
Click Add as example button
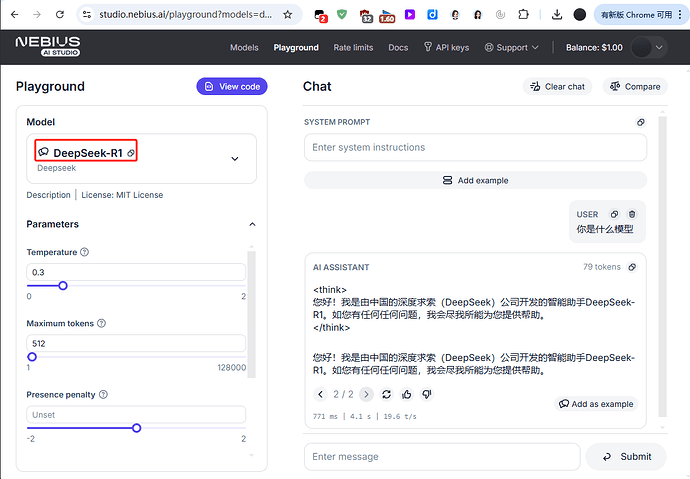pos(596,404)
